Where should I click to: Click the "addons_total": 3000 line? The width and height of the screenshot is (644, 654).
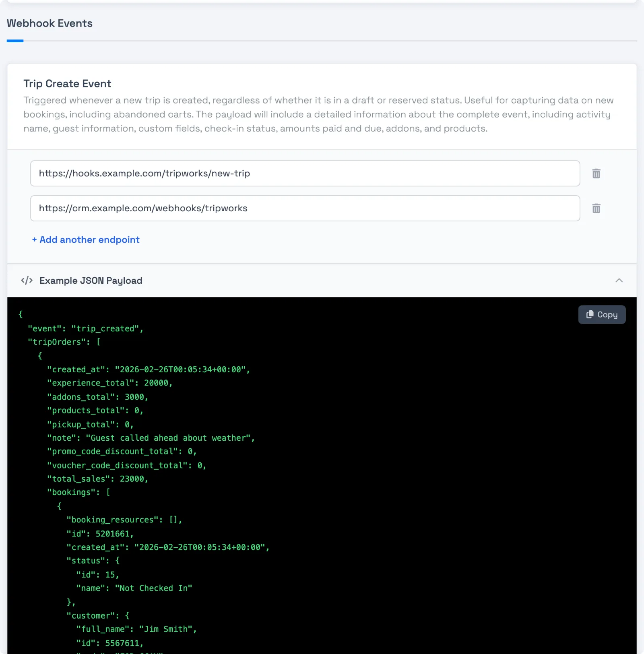[98, 397]
